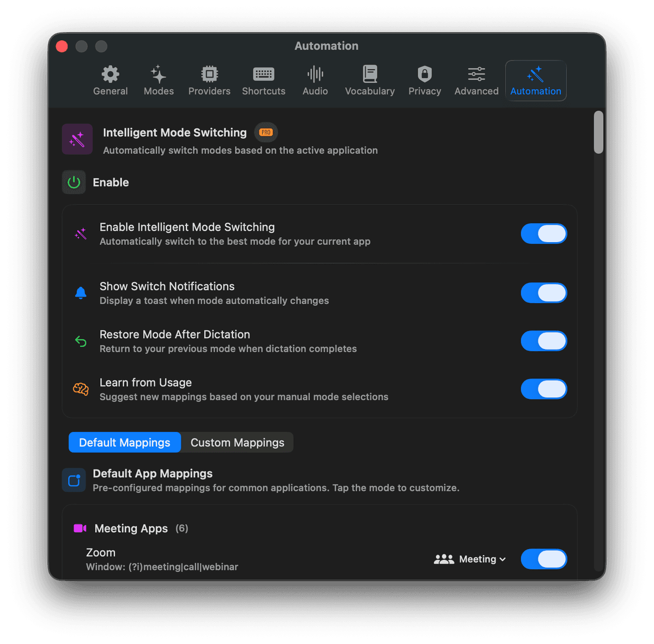Click the Privacy lock icon
Viewport: 654px width, 644px height.
coord(425,74)
